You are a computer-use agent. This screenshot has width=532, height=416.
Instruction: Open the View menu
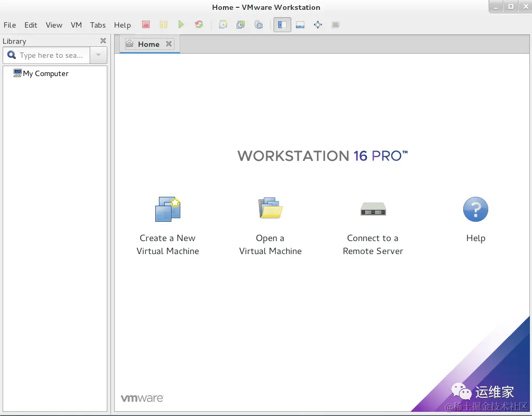coord(54,25)
